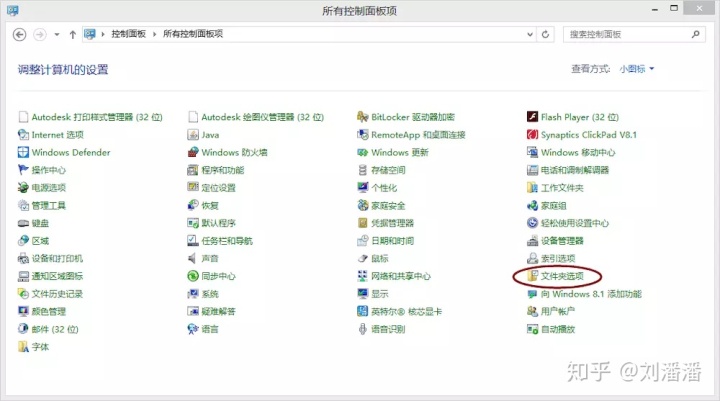Click the Windows 防火墙 icon
Viewport: 720px width, 401px height.
(x=193, y=152)
